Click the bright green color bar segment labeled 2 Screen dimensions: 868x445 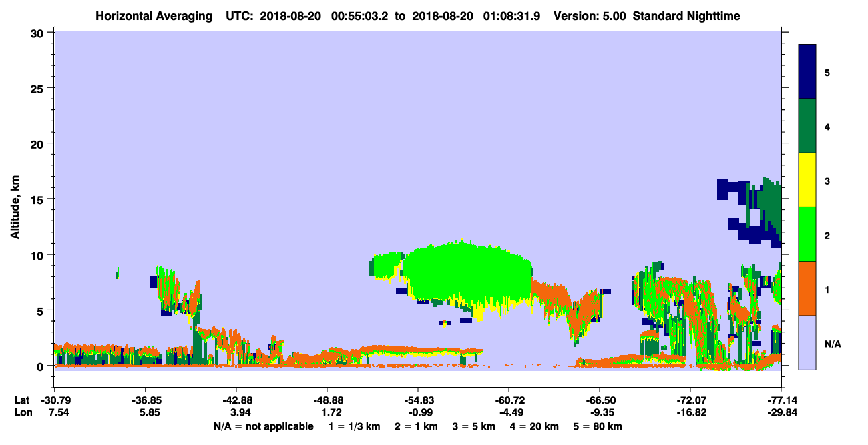(807, 234)
